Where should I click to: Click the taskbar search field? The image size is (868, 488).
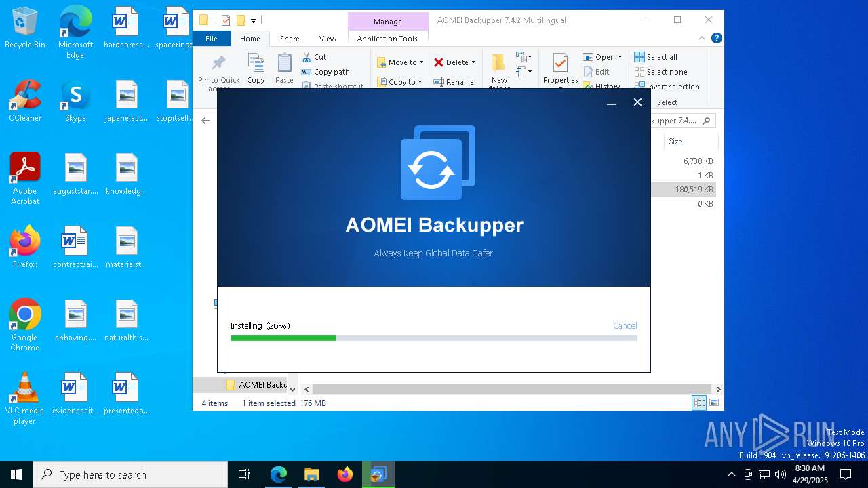130,474
